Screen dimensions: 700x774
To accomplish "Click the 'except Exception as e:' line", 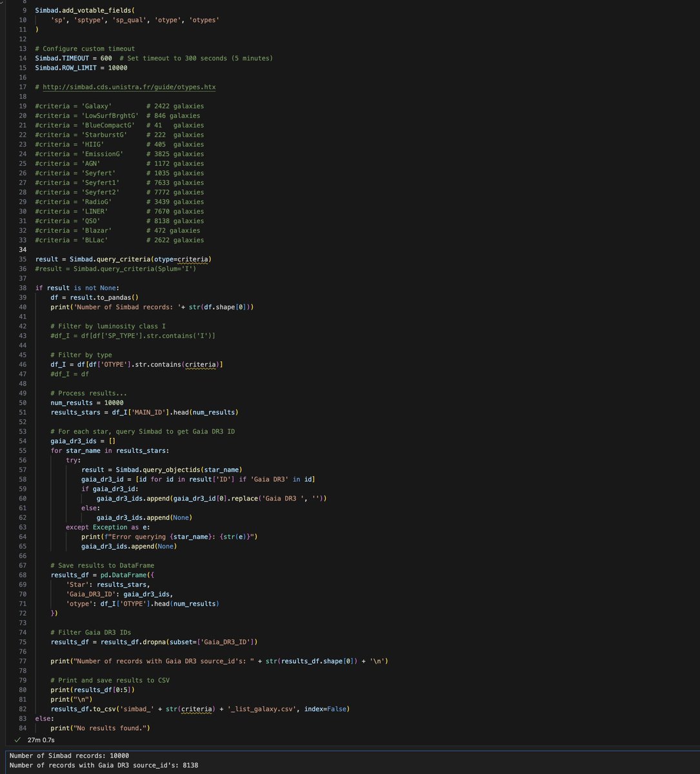I will coord(108,527).
